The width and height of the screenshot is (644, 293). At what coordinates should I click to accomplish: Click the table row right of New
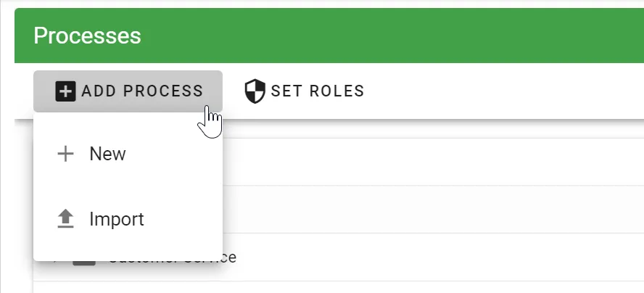click(x=435, y=161)
